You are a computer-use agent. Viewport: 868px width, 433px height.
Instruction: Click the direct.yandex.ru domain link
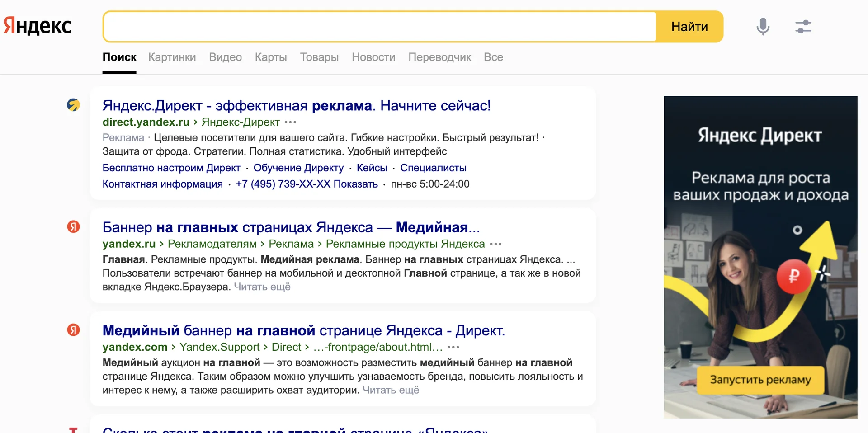[146, 122]
